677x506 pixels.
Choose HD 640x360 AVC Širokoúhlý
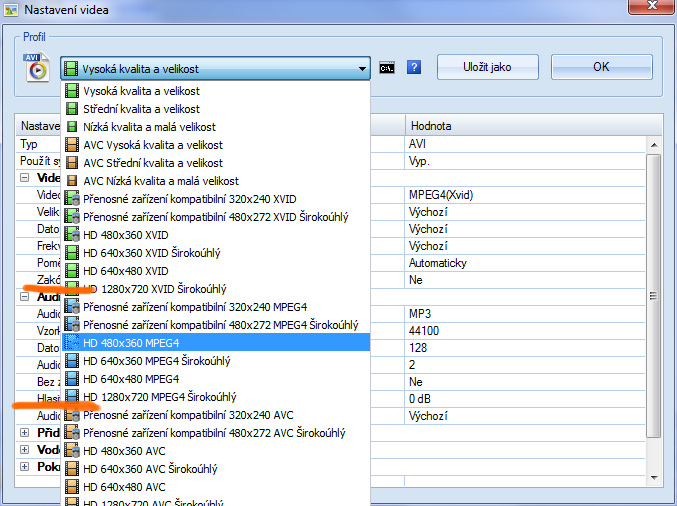click(x=216, y=469)
